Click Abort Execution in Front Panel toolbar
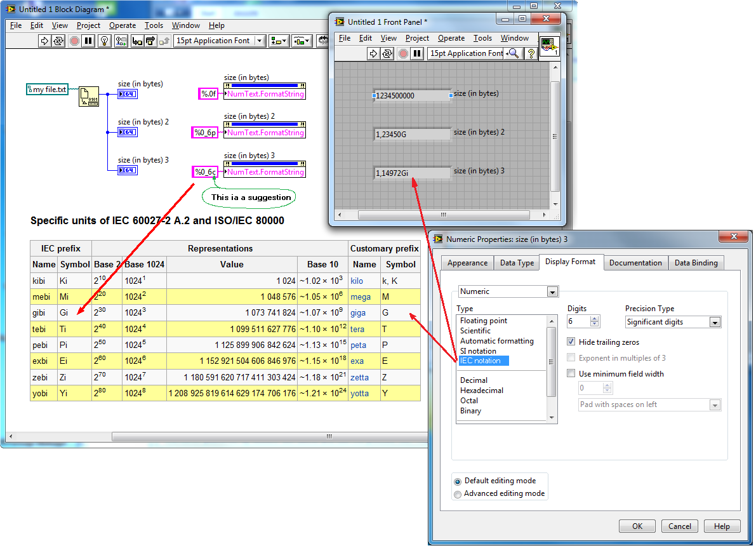This screenshot has height=548, width=756. click(403, 53)
